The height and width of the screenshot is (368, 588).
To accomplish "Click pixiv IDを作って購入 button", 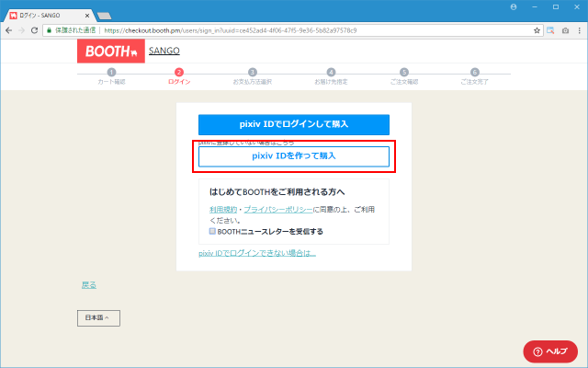I will pyautogui.click(x=294, y=156).
